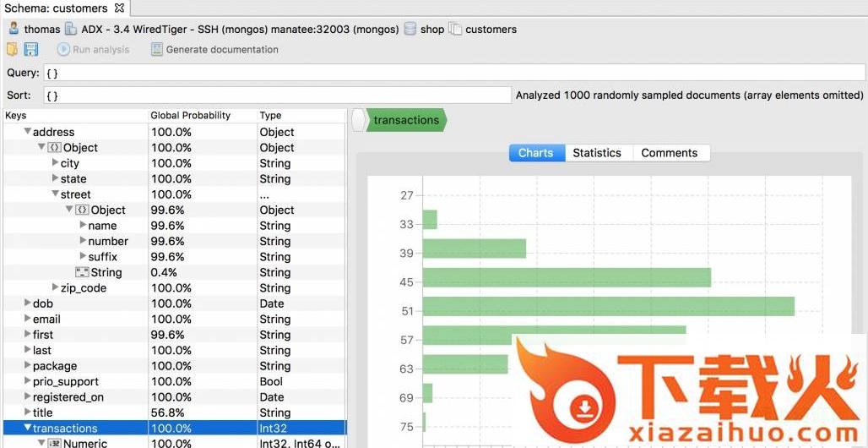The height and width of the screenshot is (448, 868).
Task: Expand the number field
Action: [x=83, y=241]
